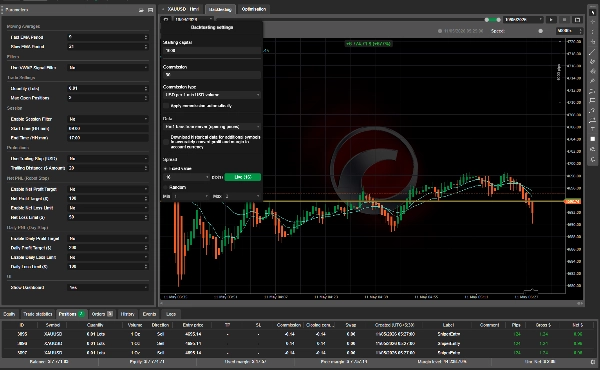
Task: Toggle the visual mode option left of Speed
Action: (x=440, y=31)
